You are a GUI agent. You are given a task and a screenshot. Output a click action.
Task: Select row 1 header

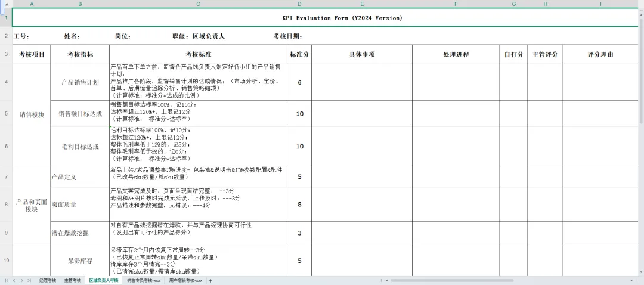pos(6,18)
